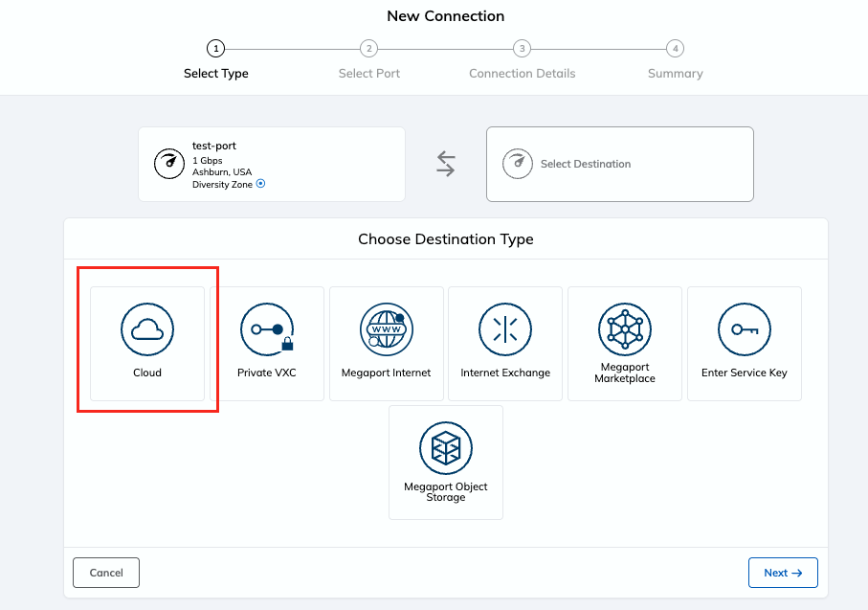Jump to step 4 circle
This screenshot has width=868, height=610.
[x=676, y=49]
